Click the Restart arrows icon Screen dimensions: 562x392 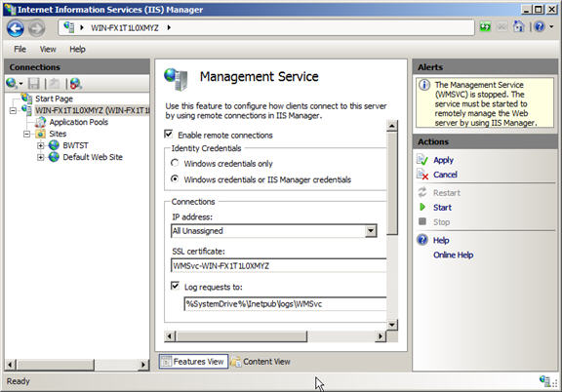click(422, 192)
